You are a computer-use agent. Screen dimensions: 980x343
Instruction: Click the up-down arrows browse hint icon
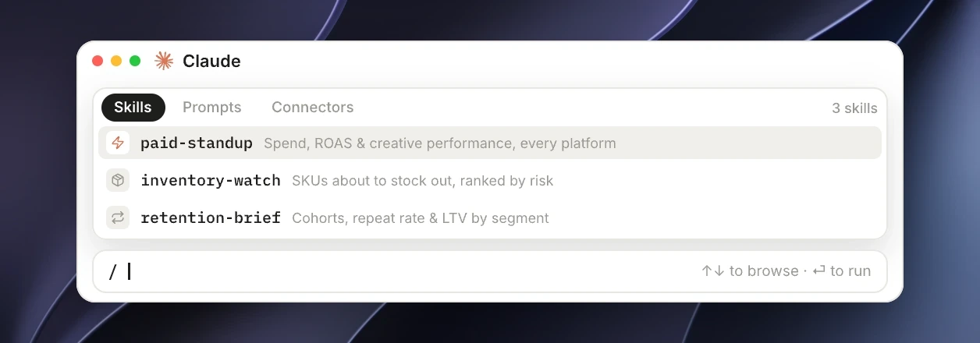point(712,271)
